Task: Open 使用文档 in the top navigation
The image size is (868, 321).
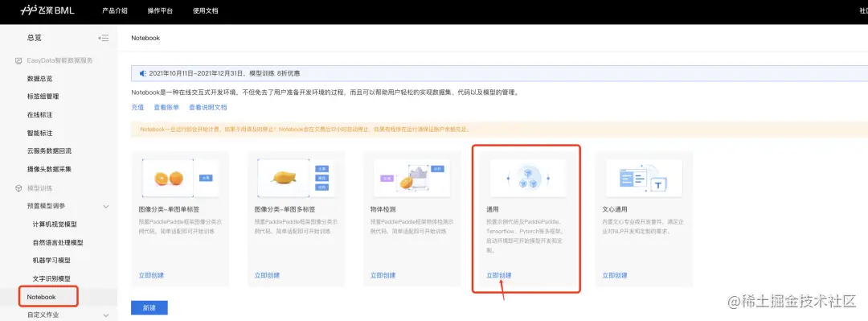Action: click(x=206, y=11)
